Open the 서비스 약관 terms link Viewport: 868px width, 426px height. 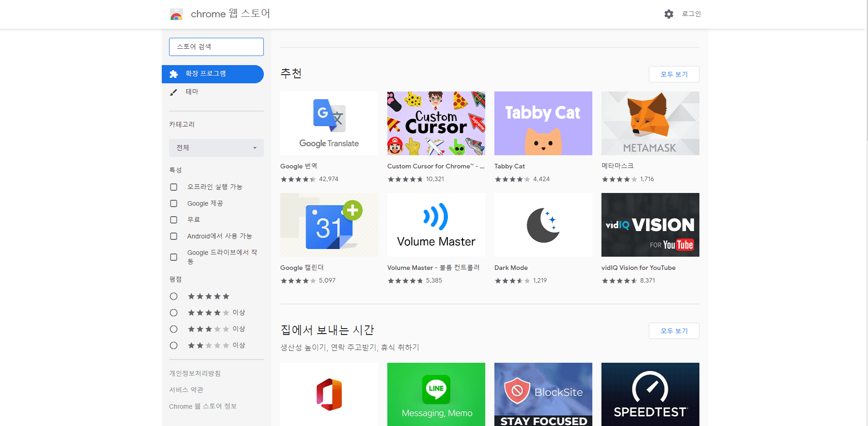(186, 390)
